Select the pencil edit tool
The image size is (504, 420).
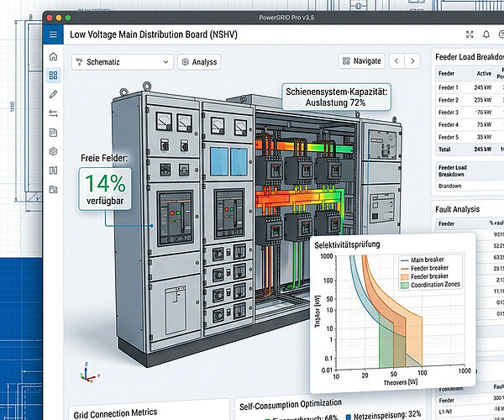[x=54, y=94]
